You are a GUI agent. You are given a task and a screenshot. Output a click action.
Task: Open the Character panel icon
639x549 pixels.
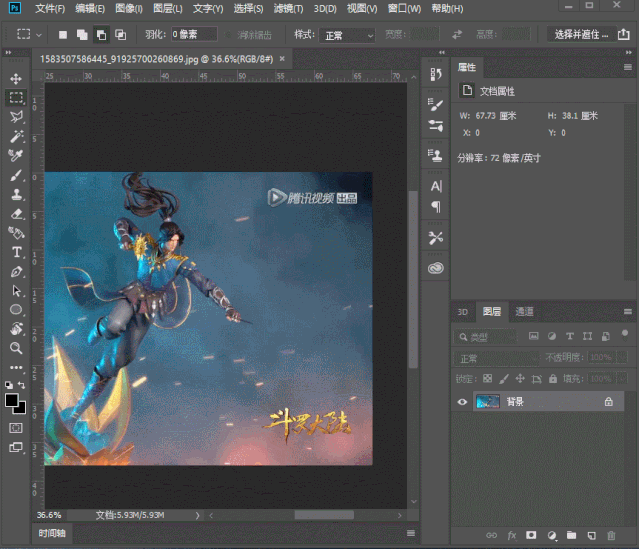click(x=436, y=186)
